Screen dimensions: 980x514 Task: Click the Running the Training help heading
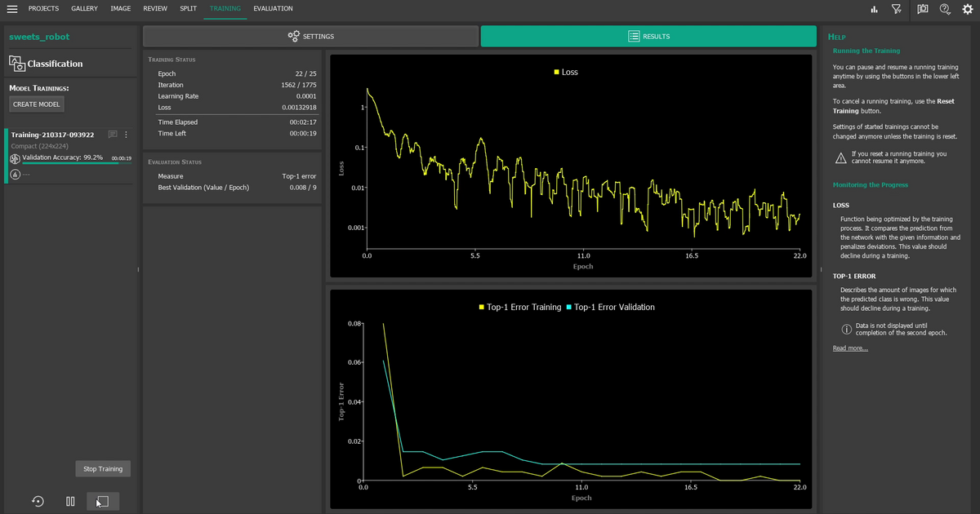[866, 51]
